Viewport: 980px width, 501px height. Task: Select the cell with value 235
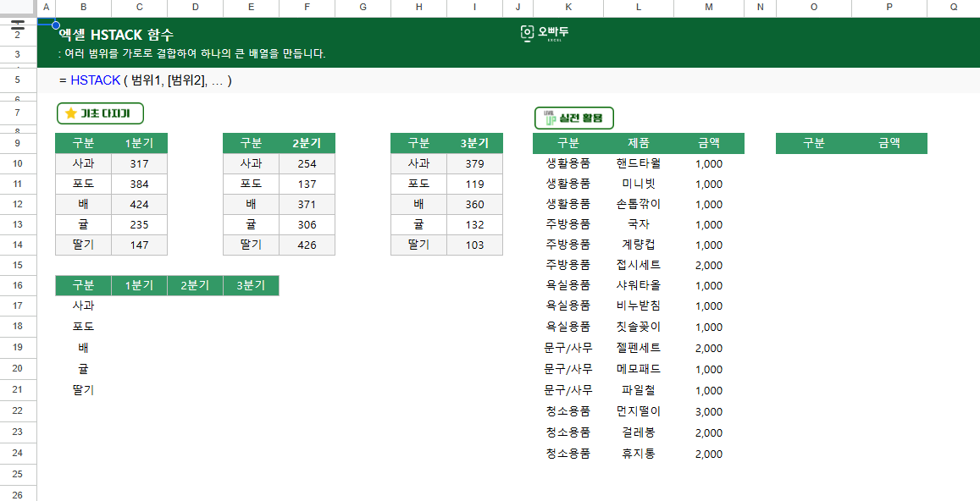click(140, 225)
